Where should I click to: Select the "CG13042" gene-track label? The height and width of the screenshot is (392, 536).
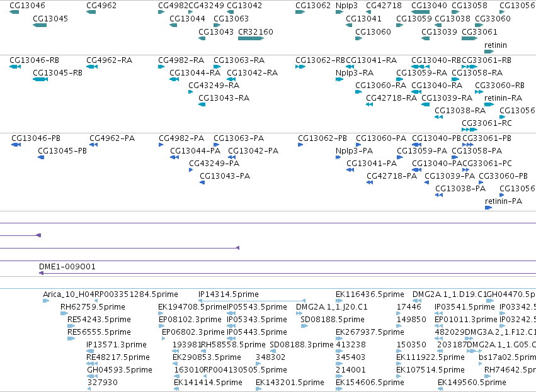(x=244, y=6)
